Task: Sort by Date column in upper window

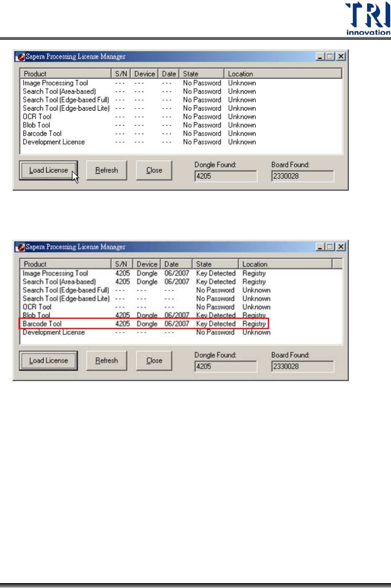Action: [169, 74]
